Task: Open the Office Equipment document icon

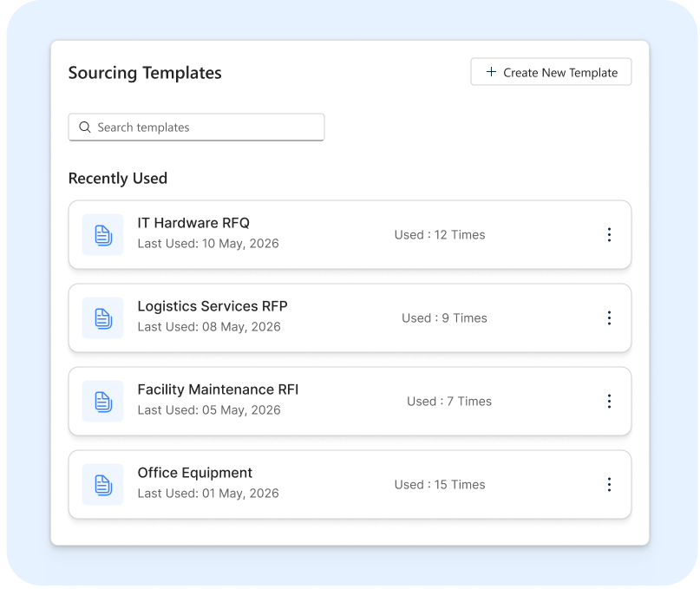Action: pyautogui.click(x=103, y=485)
